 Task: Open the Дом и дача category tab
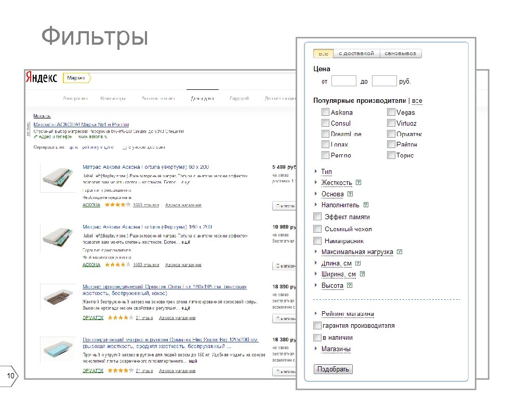click(202, 98)
